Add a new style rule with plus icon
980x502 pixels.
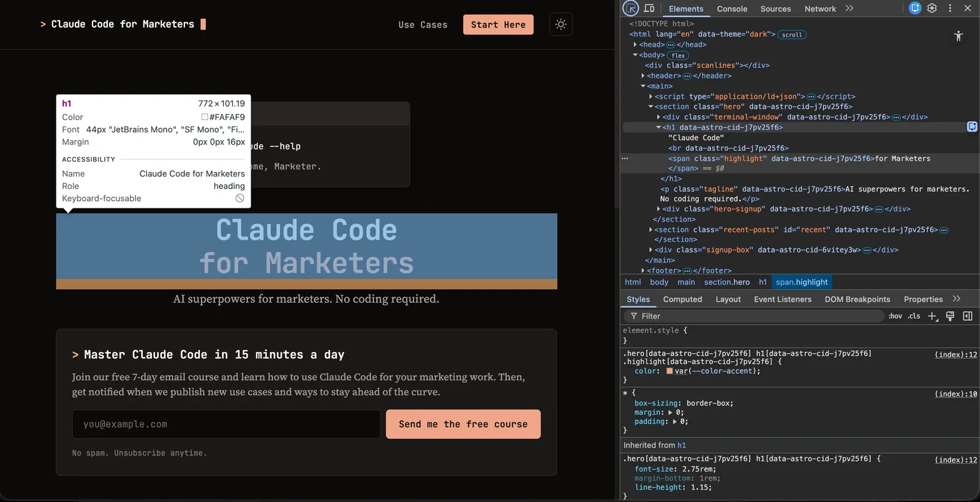tap(932, 316)
